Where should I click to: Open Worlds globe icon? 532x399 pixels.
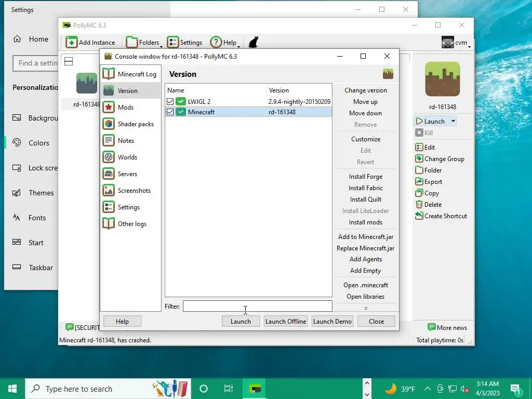pos(109,157)
